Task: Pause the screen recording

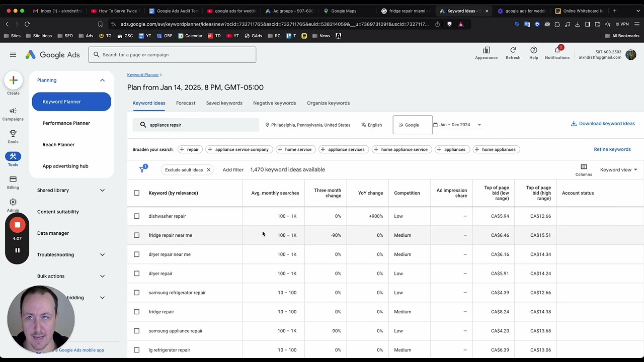Action: pyautogui.click(x=17, y=250)
